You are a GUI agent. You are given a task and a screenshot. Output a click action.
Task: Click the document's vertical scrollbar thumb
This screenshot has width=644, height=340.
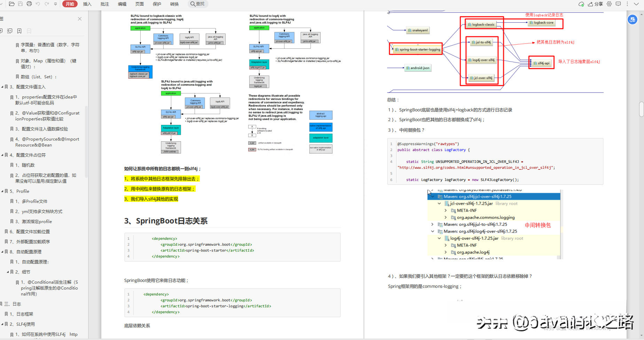pos(641,109)
